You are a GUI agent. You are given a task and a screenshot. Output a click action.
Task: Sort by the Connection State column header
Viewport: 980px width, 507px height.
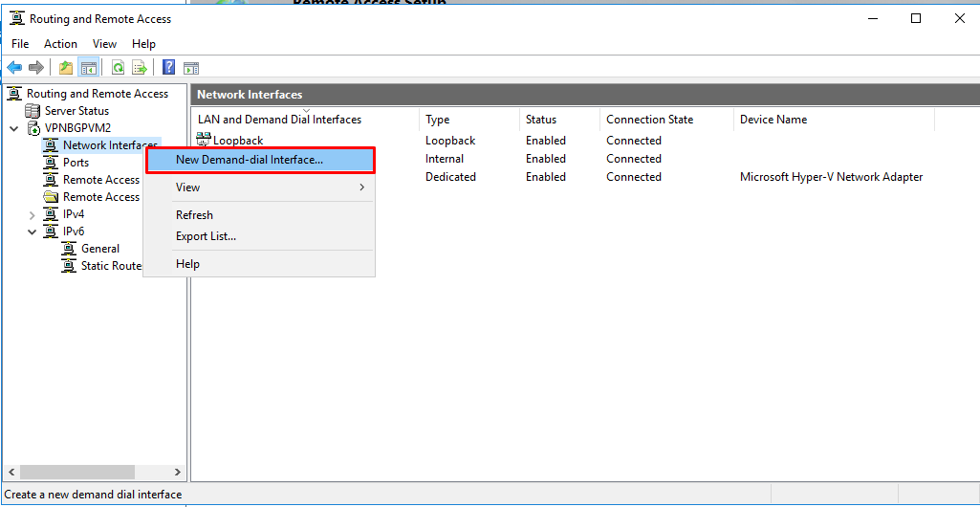[649, 120]
